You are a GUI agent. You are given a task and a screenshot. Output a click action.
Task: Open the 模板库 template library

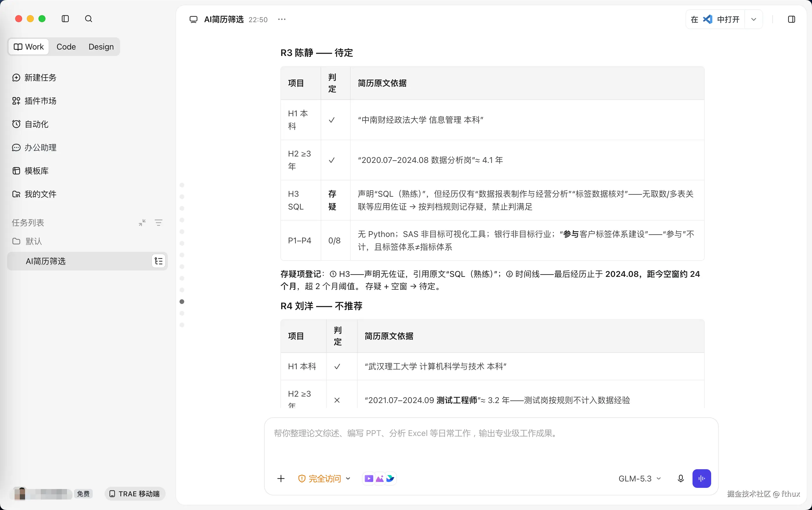[x=30, y=170]
